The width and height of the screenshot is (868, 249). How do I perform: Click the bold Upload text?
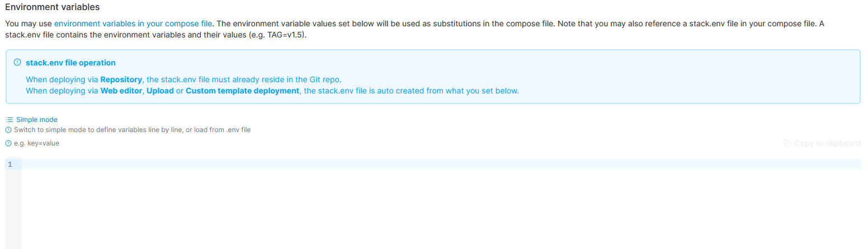point(160,91)
